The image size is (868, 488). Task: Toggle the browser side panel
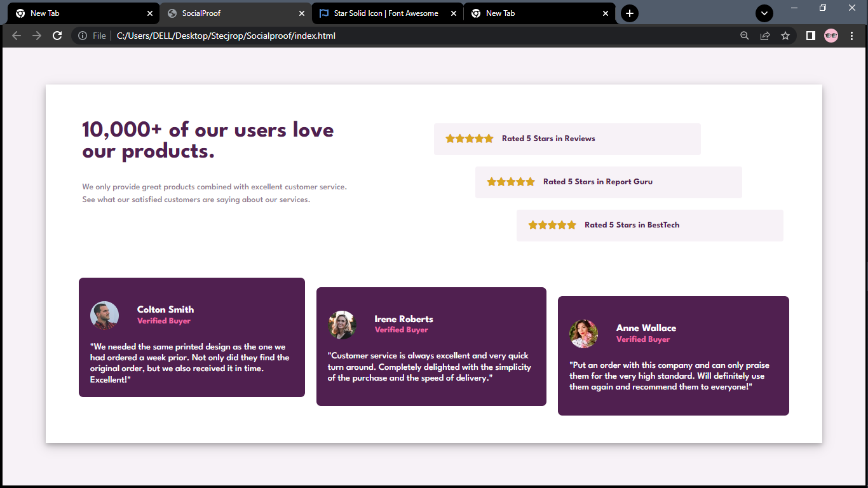pyautogui.click(x=811, y=36)
